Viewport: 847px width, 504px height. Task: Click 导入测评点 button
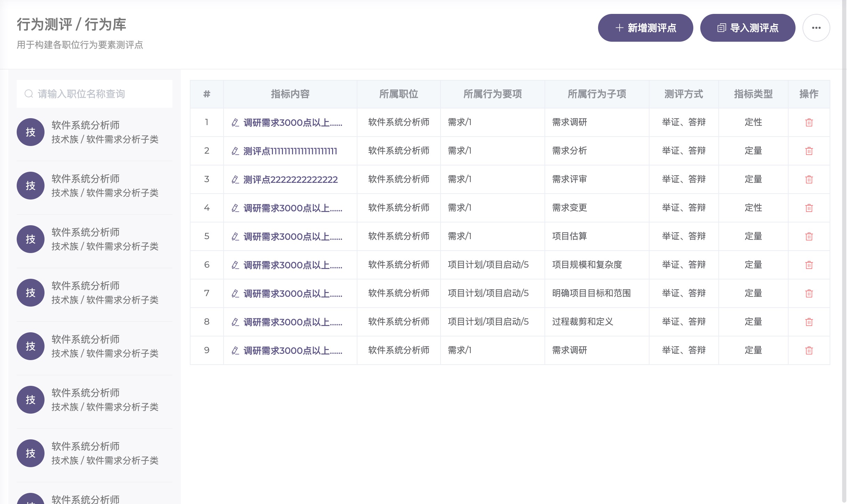(x=748, y=28)
